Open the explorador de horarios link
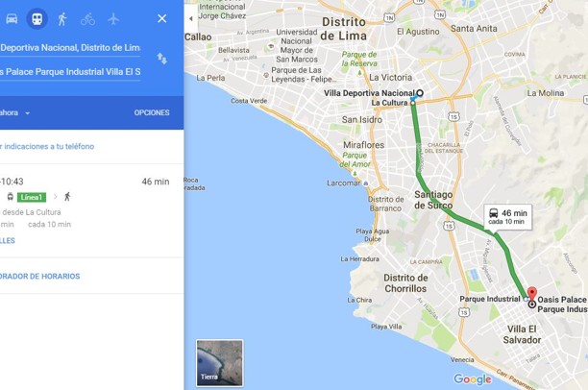 (x=39, y=277)
